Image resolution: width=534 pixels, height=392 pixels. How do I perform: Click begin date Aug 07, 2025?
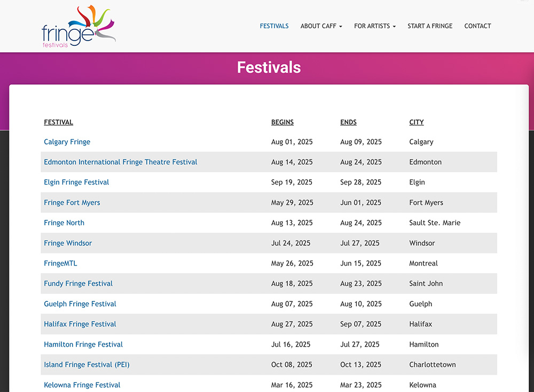(x=292, y=304)
